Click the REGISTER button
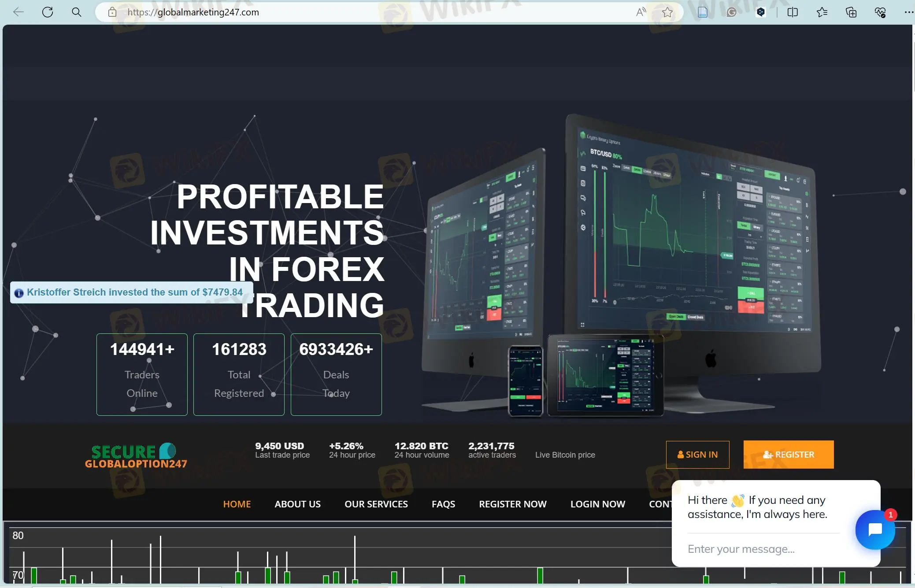915x588 pixels. pos(789,454)
